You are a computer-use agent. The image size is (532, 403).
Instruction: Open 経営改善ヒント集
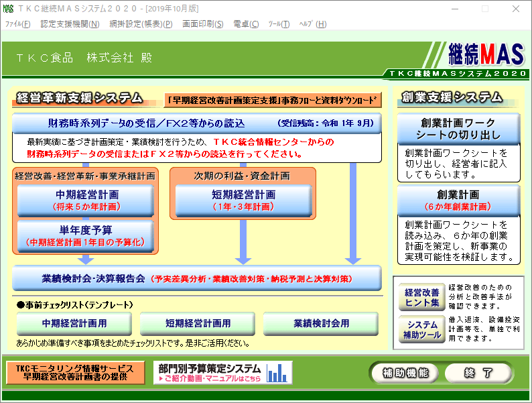[x=421, y=298]
